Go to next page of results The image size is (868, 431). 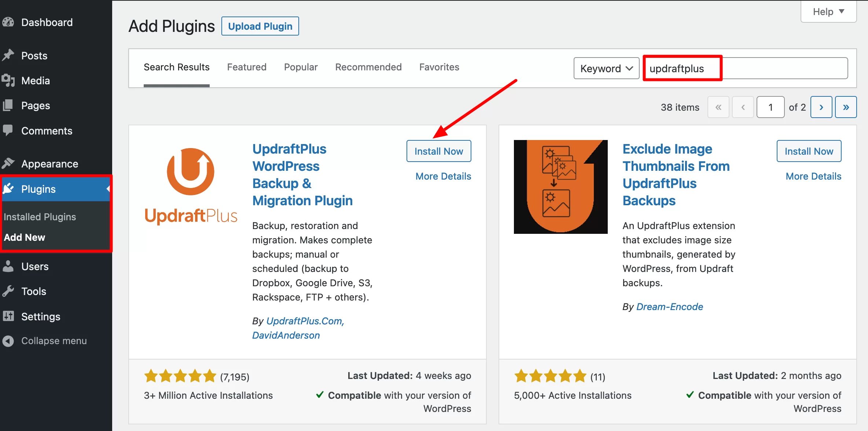821,107
